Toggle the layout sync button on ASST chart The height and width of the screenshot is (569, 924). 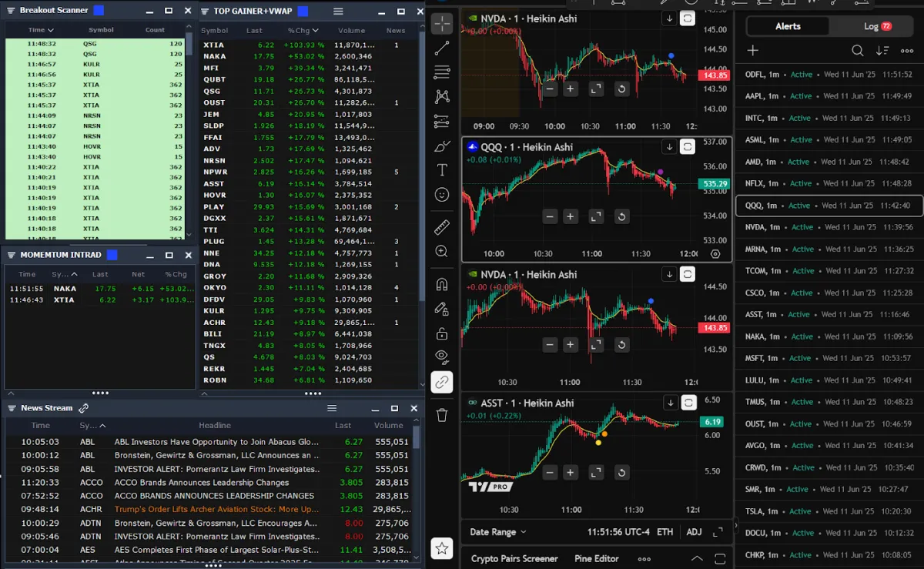(688, 403)
